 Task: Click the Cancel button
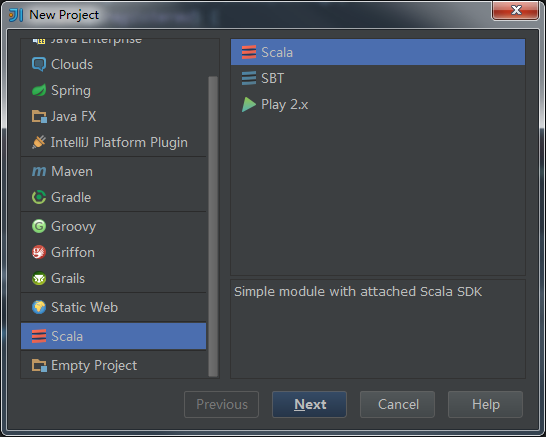coord(397,404)
